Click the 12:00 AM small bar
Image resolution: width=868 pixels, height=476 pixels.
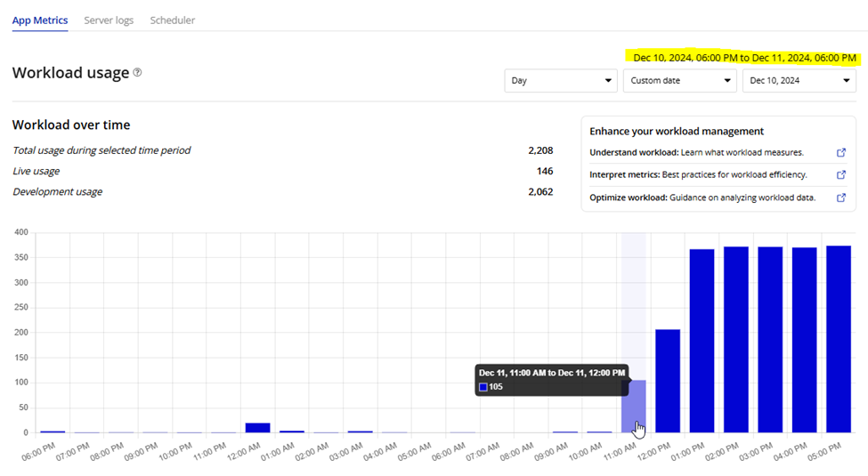[x=257, y=428]
